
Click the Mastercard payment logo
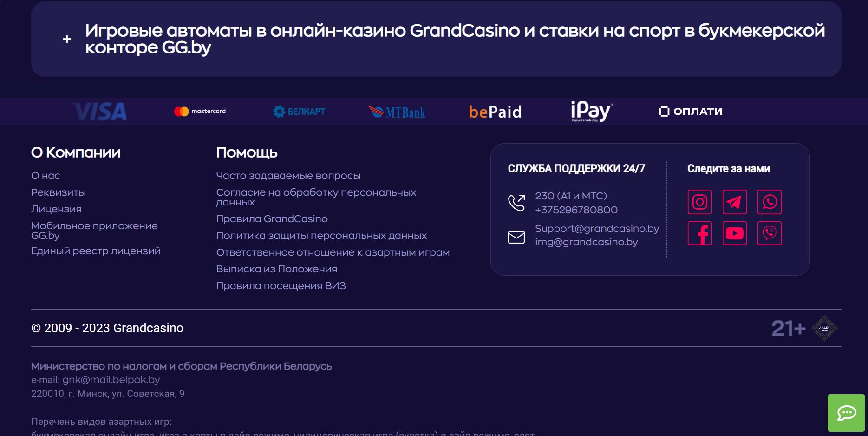click(x=200, y=111)
